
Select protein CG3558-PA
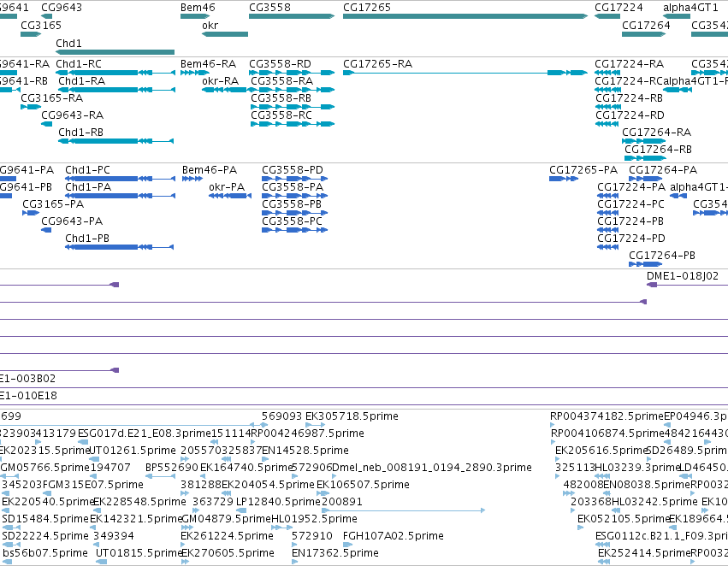(293, 187)
